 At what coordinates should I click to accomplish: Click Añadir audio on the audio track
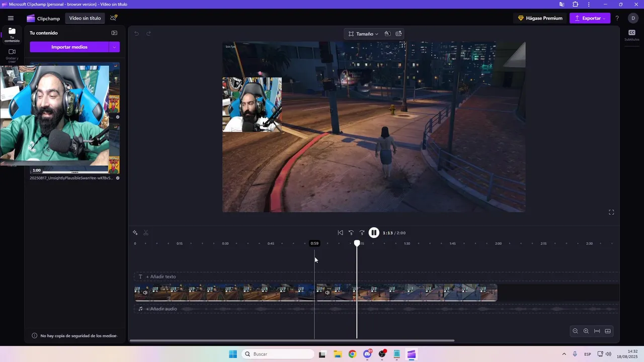point(162,309)
